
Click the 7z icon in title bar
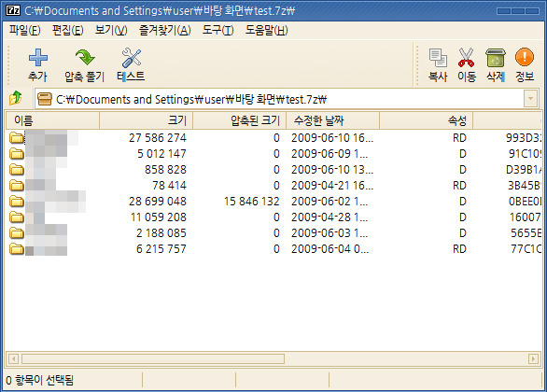(13, 10)
